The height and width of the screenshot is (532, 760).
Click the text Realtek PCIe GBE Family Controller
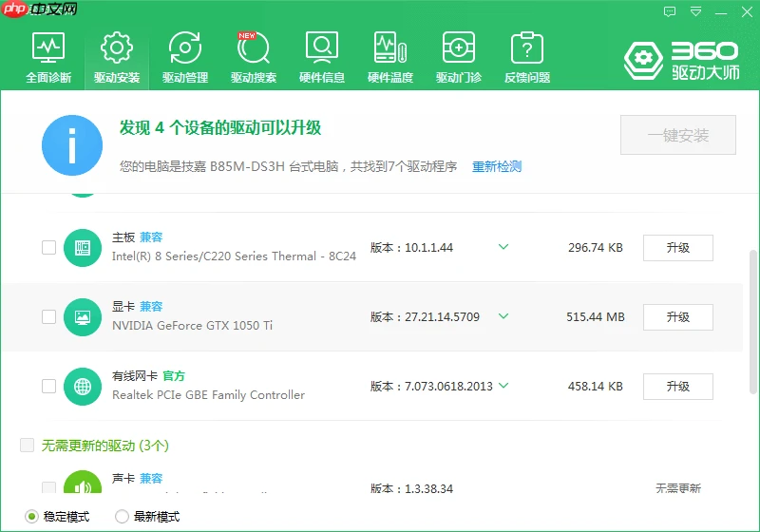coord(208,395)
